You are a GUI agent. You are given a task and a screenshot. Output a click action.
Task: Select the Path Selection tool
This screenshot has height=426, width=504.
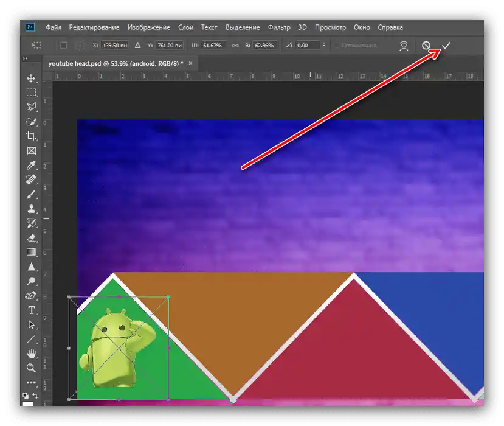pos(31,324)
